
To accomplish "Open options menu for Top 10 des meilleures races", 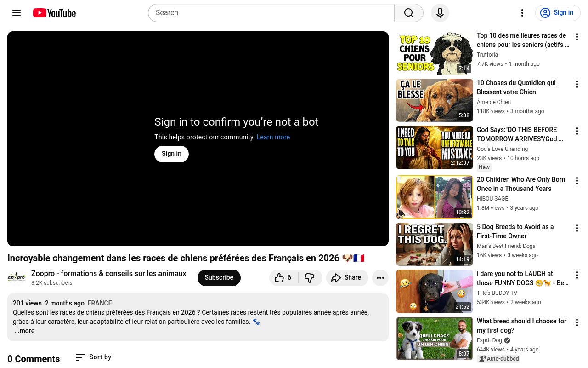I will point(577,37).
